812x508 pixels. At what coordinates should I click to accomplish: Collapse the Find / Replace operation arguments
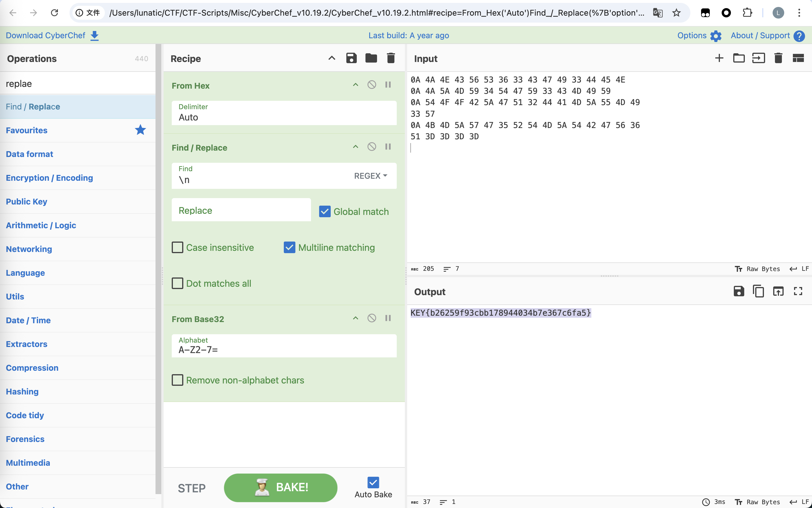(x=355, y=147)
